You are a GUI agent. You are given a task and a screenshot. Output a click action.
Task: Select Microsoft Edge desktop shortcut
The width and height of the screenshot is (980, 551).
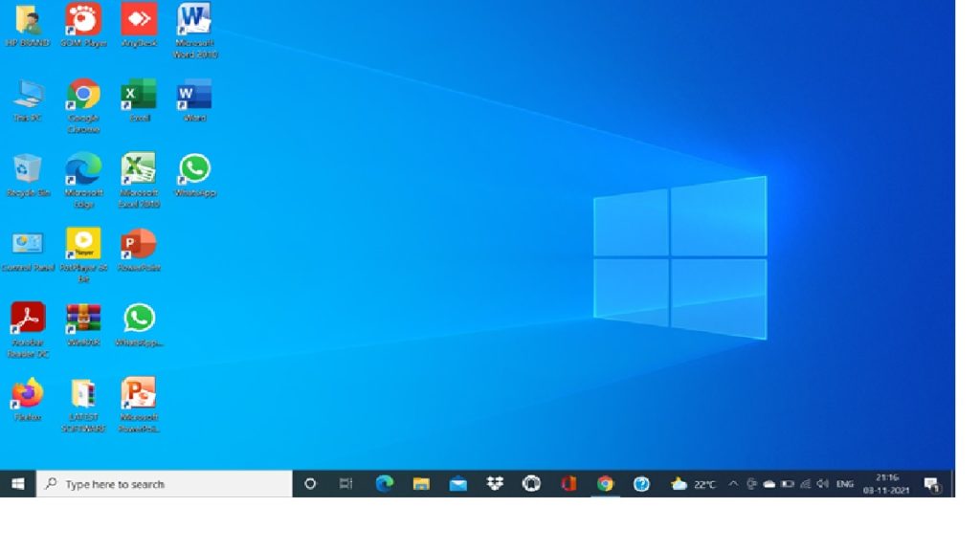click(x=83, y=180)
